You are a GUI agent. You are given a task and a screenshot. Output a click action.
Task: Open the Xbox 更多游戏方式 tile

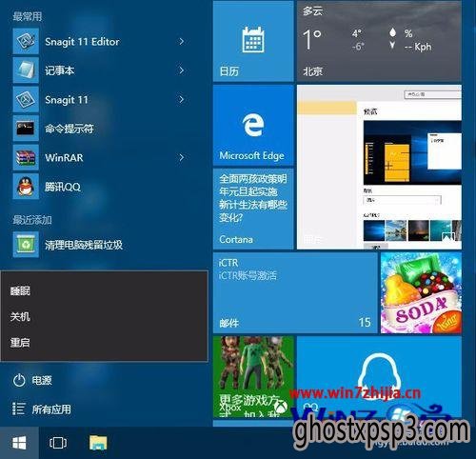[253, 377]
